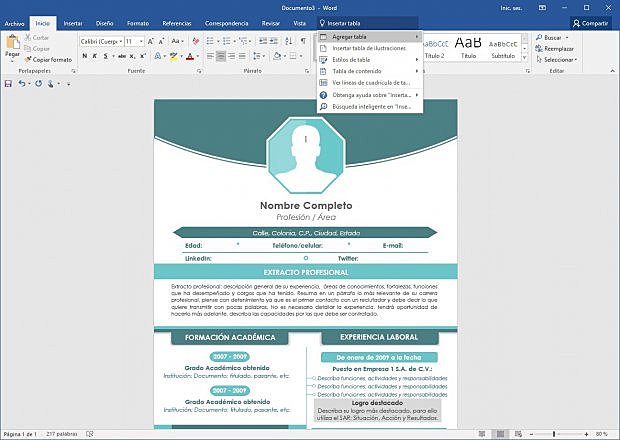
Task: Click the text effects glowing A icon
Action: [158, 56]
